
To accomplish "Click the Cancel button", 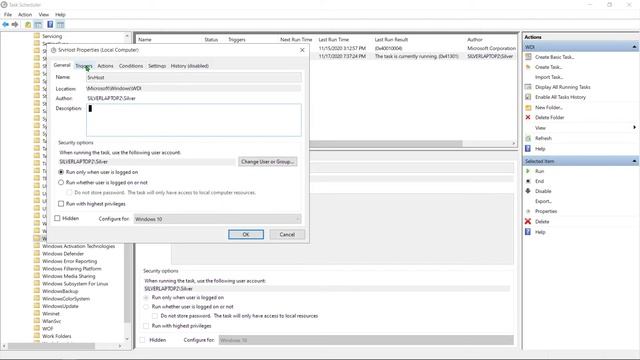I will (x=287, y=234).
